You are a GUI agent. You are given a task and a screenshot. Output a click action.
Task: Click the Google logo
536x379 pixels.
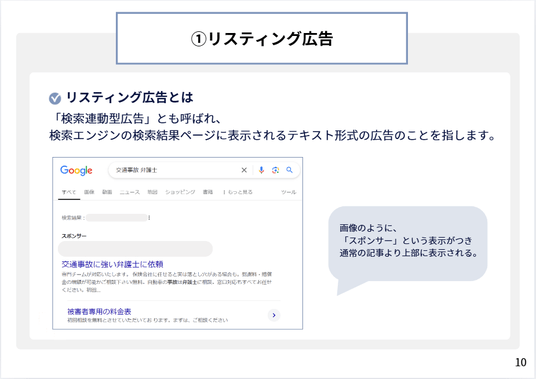[76, 170]
